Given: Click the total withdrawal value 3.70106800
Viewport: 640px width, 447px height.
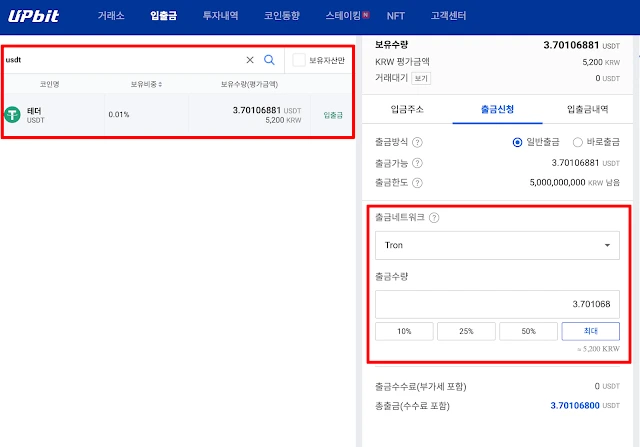Looking at the screenshot, I should [575, 405].
